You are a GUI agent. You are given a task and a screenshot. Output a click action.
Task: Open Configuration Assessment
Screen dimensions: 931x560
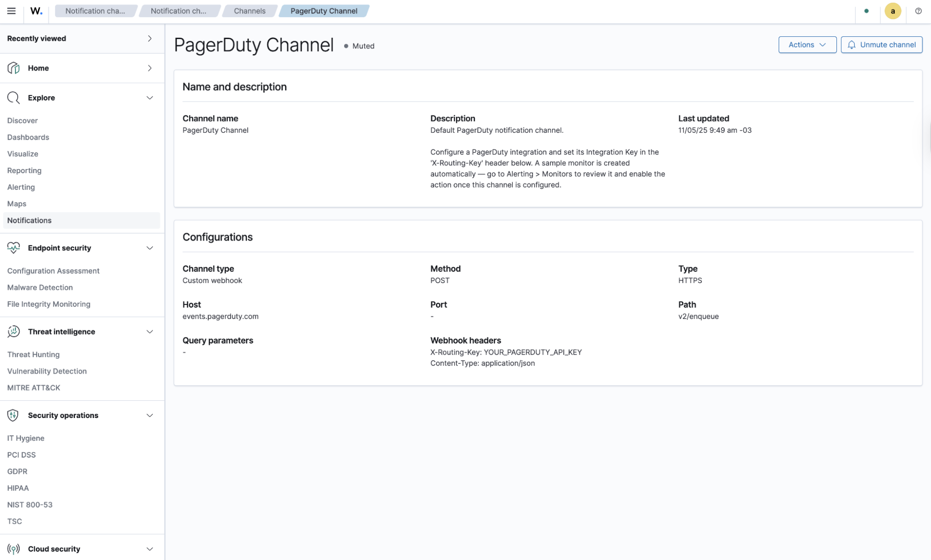[x=53, y=271]
